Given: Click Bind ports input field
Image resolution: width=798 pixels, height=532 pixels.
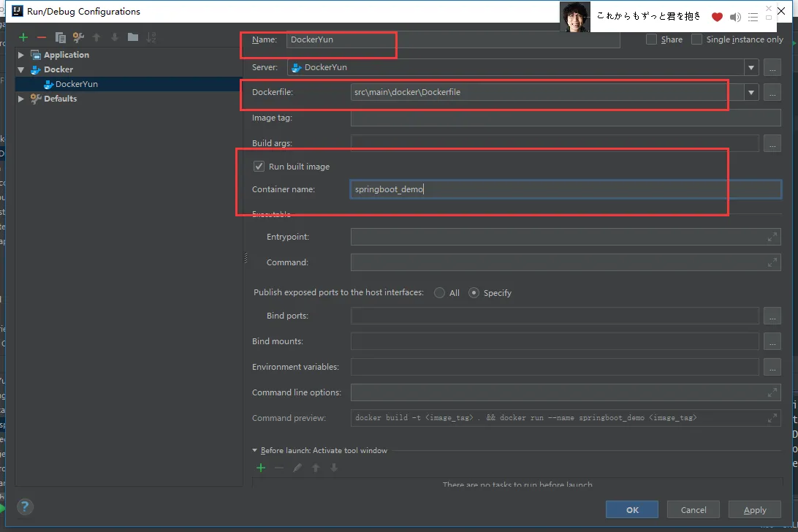Looking at the screenshot, I should pyautogui.click(x=555, y=316).
